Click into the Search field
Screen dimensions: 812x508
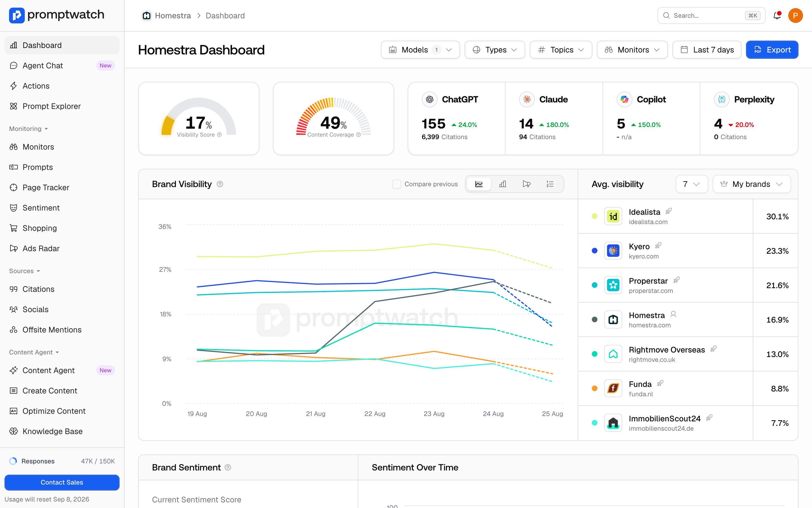(711, 16)
